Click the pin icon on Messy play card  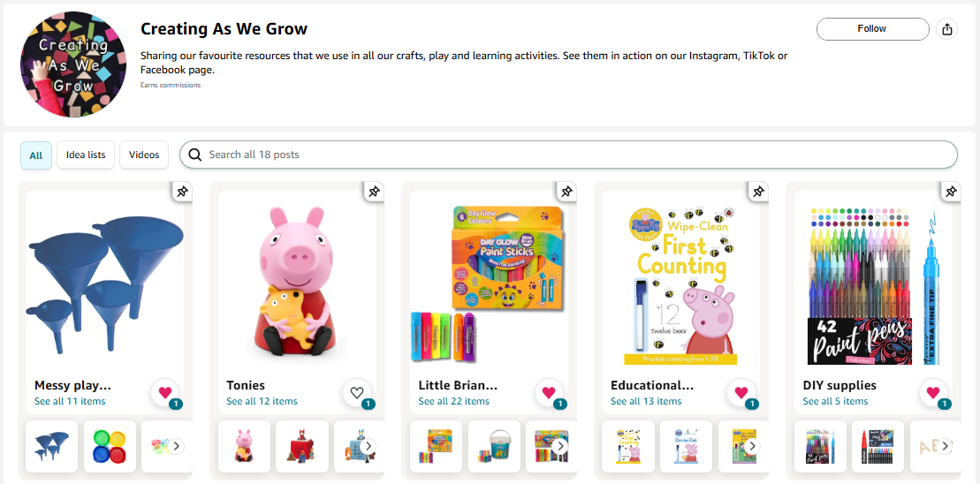point(182,192)
